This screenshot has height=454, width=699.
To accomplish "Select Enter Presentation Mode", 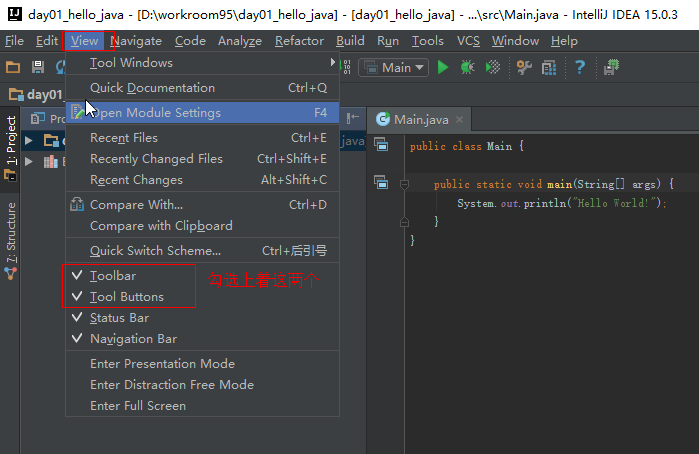I will [x=202, y=363].
